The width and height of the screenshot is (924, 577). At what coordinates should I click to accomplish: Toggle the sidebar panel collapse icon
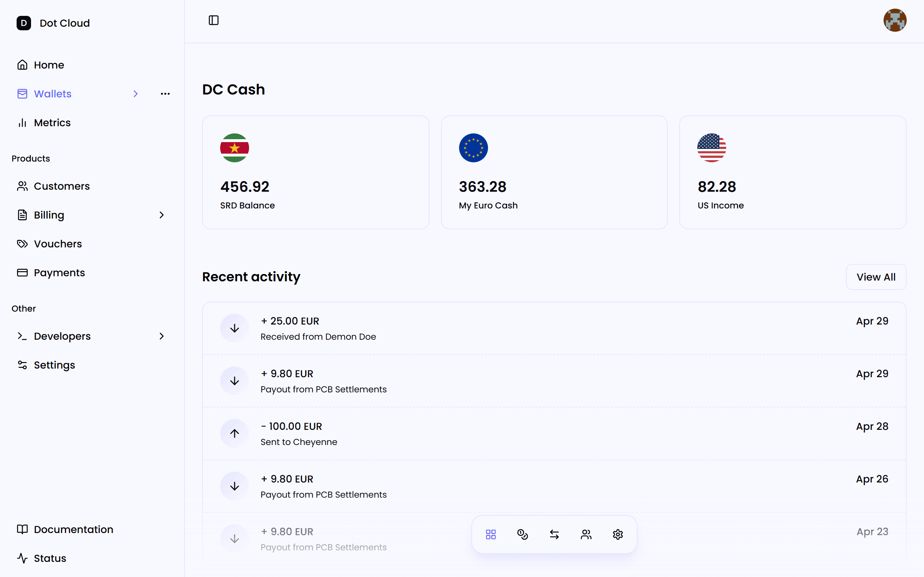[x=213, y=20]
